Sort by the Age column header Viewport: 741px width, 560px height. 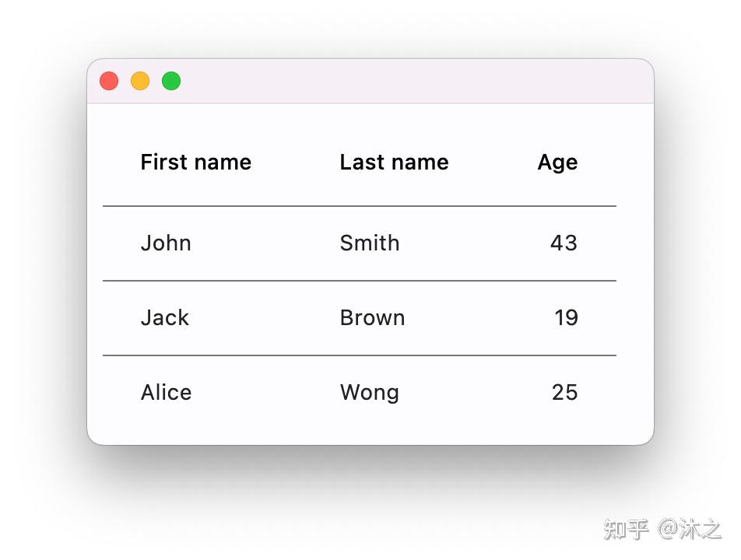point(557,162)
